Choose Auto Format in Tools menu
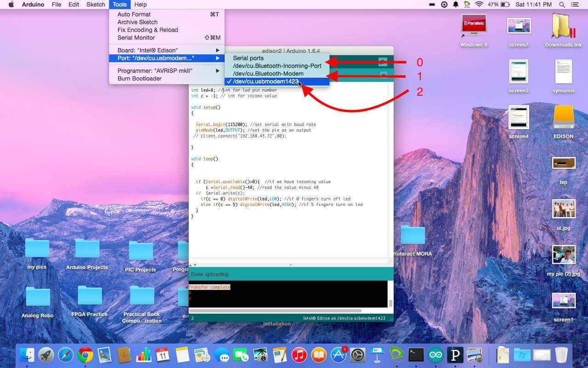Screen dimensions: 588x368 (x=167, y=14)
